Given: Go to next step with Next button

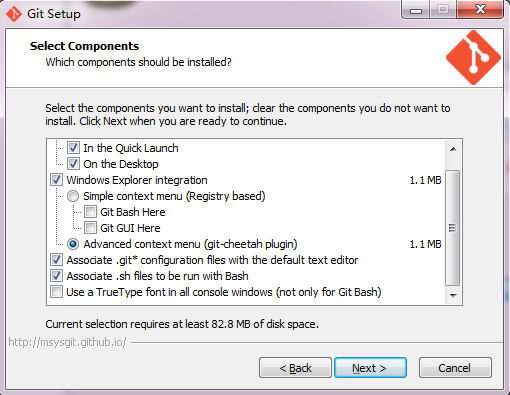Looking at the screenshot, I should point(370,368).
